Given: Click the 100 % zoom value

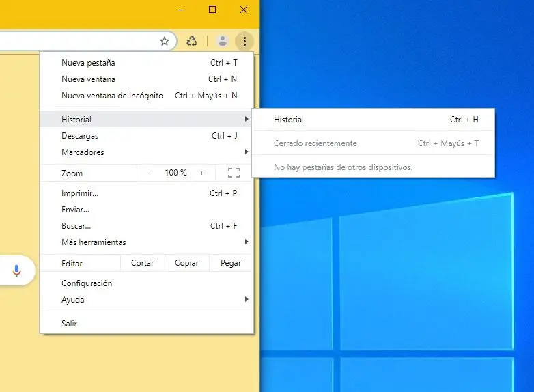Looking at the screenshot, I should click(x=175, y=173).
